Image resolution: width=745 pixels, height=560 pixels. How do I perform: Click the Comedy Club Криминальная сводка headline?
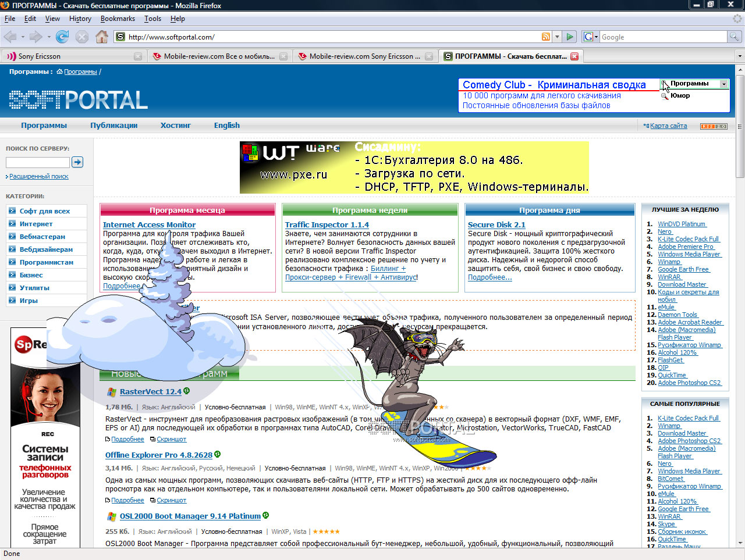coord(554,85)
